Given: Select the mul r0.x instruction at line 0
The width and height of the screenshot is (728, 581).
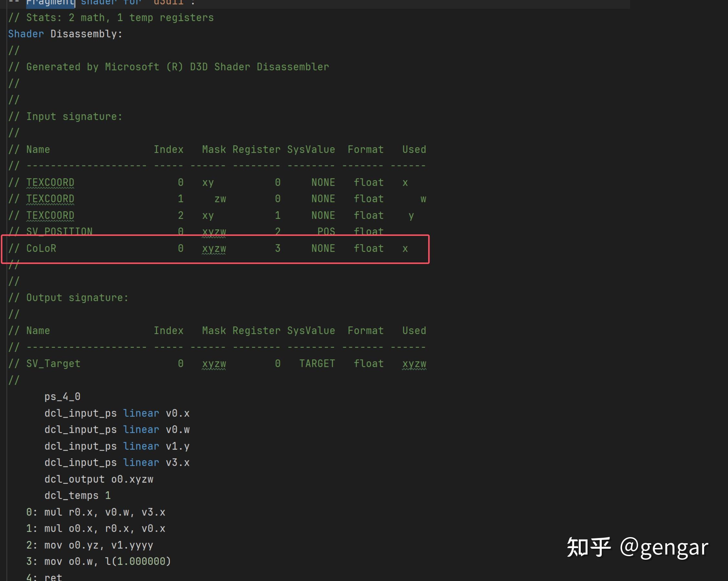Looking at the screenshot, I should click(96, 512).
